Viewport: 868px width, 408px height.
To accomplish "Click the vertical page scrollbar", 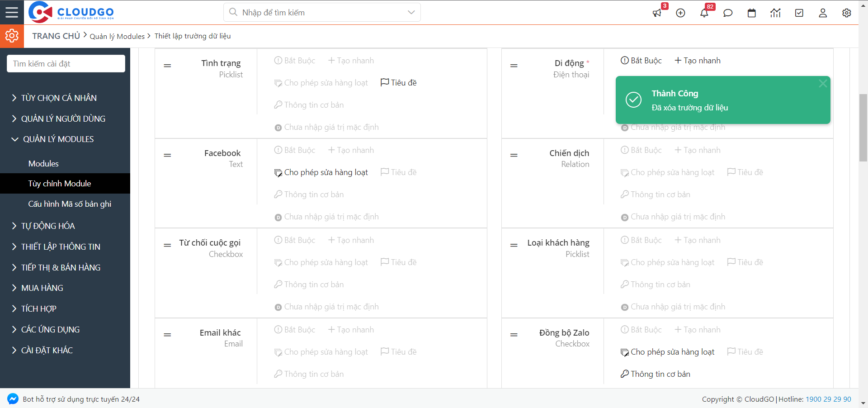I will (863, 128).
